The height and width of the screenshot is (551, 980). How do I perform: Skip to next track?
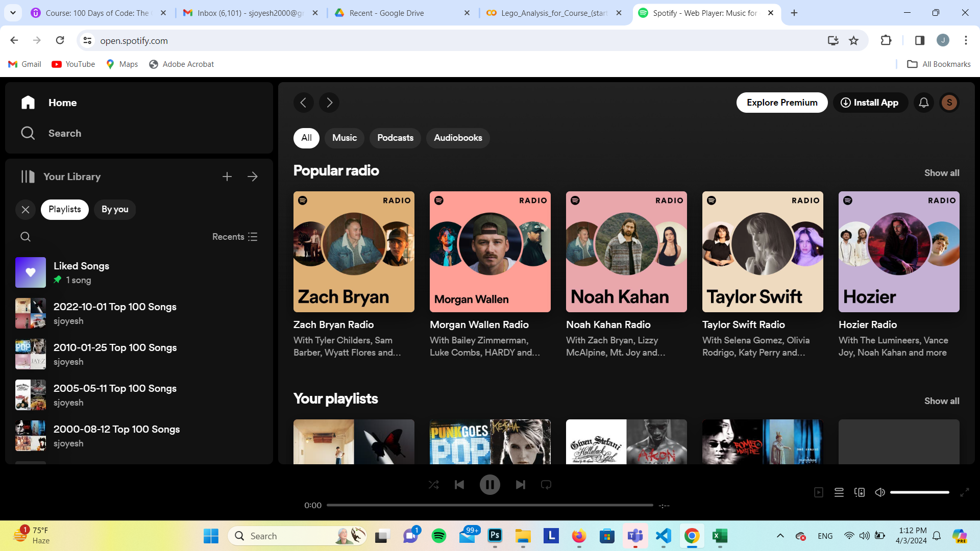pos(520,485)
